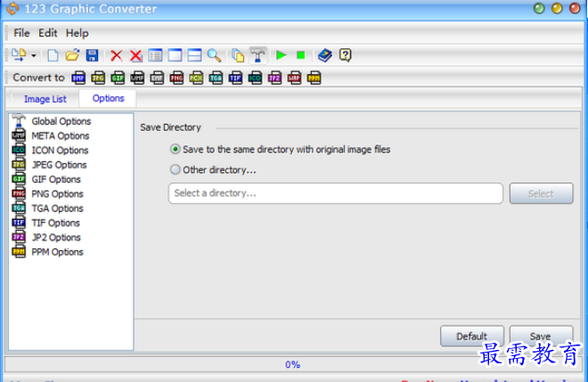
Task: Click the Save floppy disk icon
Action: 93,55
